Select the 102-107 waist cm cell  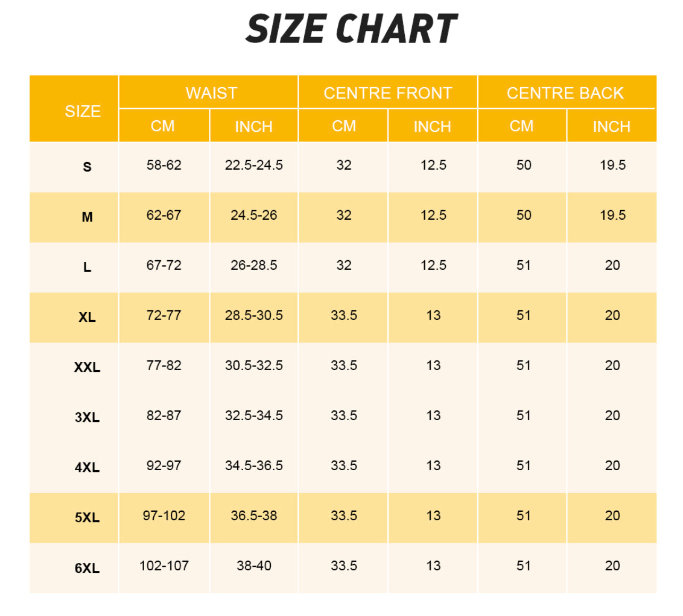tap(164, 565)
